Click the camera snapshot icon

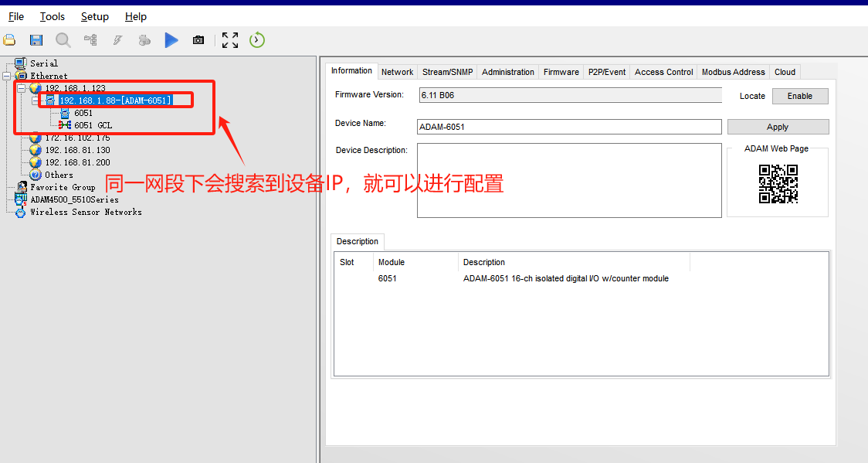[x=198, y=40]
